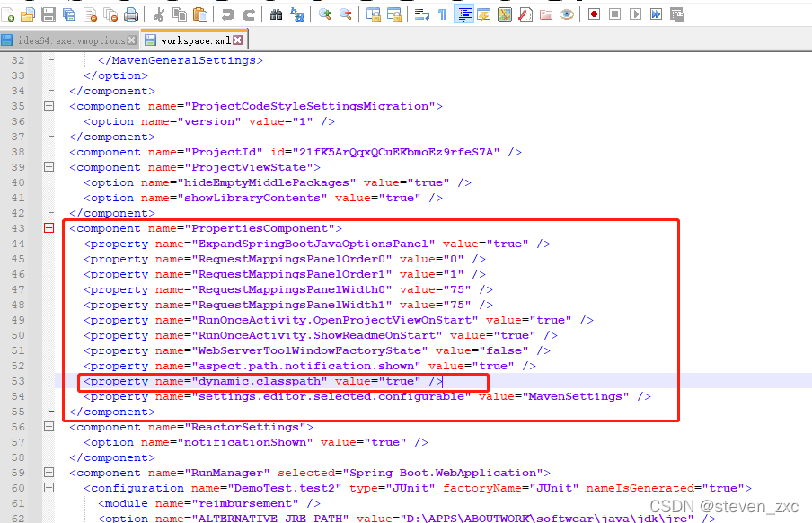Print the current document
Viewport: 812px width, 523px height.
pos(131,14)
